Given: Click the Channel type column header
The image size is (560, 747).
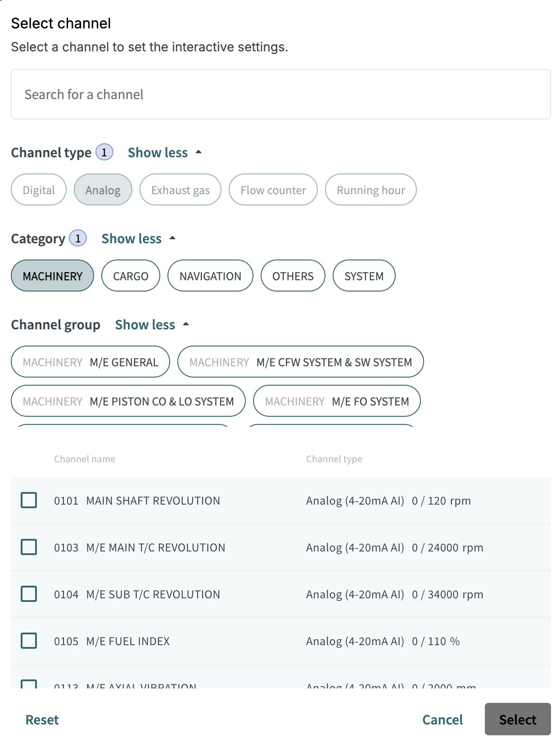Looking at the screenshot, I should (334, 459).
